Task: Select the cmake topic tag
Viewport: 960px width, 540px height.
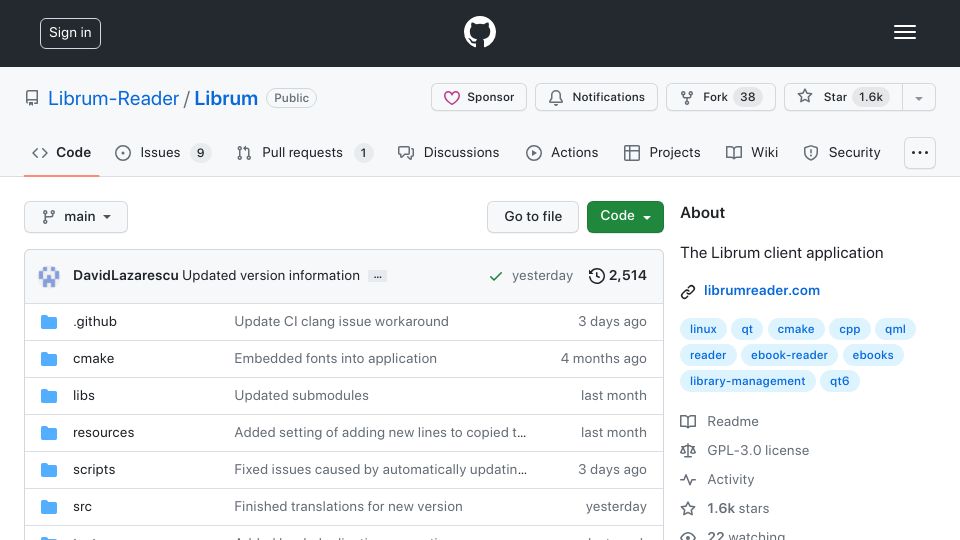Action: pos(796,329)
